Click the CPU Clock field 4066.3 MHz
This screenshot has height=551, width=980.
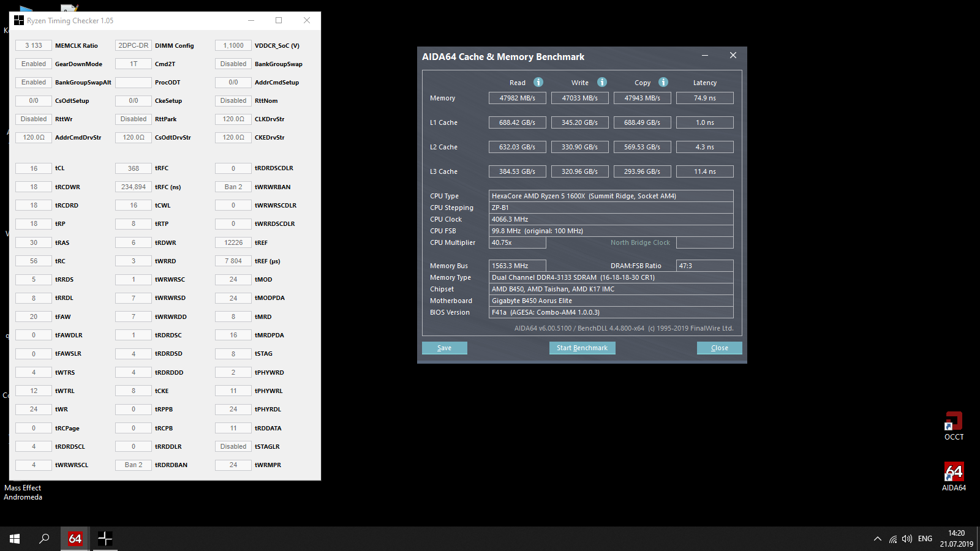pyautogui.click(x=611, y=219)
